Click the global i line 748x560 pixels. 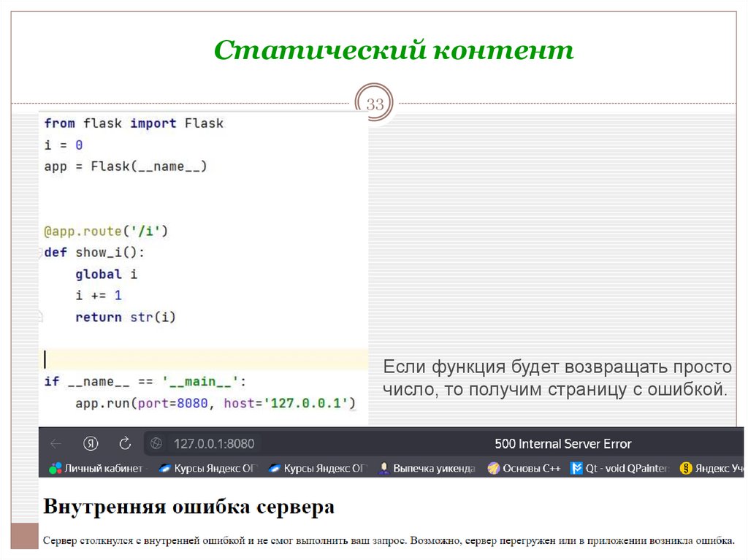107,275
